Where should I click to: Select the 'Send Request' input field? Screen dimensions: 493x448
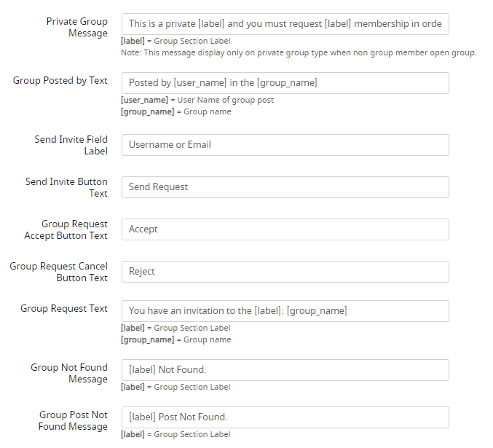[285, 187]
